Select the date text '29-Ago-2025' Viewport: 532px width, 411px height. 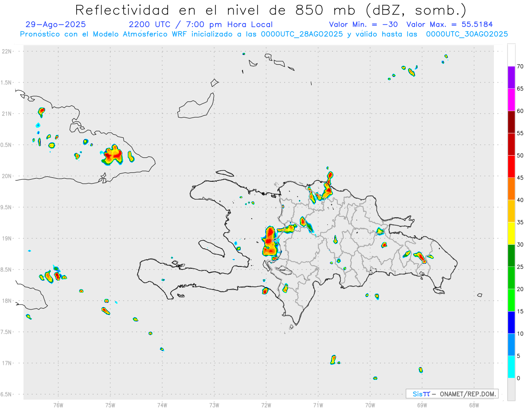pyautogui.click(x=56, y=24)
